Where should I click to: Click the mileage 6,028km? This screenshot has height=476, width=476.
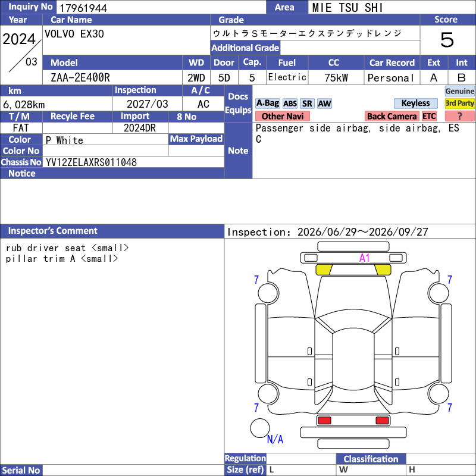[x=24, y=105]
